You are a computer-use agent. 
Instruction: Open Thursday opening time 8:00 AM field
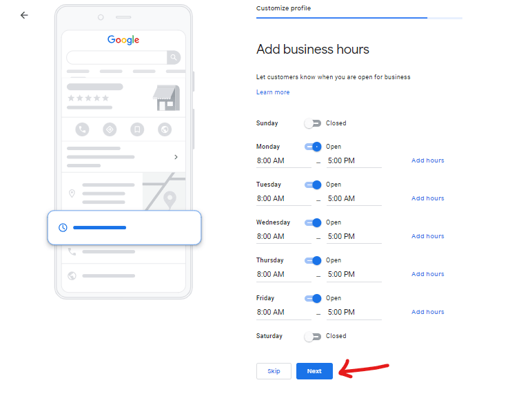point(284,274)
